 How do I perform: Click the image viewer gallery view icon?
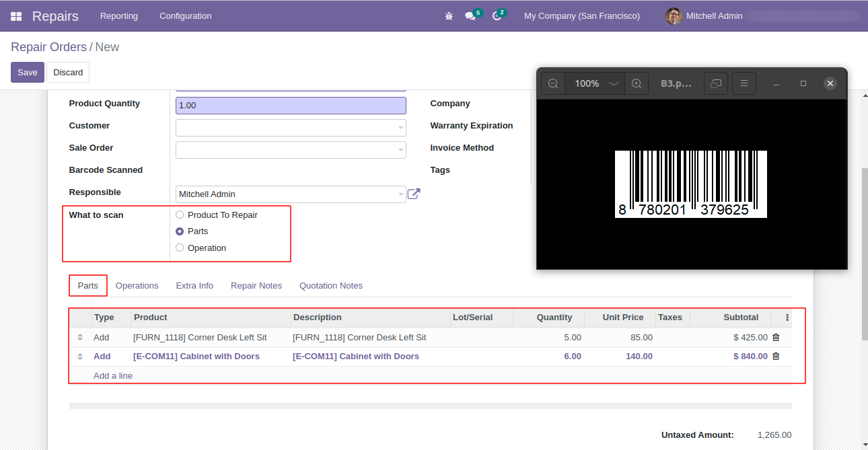point(716,83)
